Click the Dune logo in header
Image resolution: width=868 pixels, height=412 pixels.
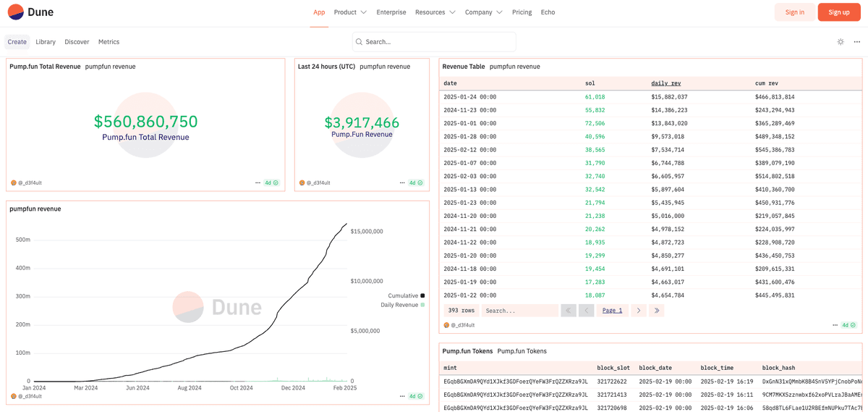[x=30, y=12]
